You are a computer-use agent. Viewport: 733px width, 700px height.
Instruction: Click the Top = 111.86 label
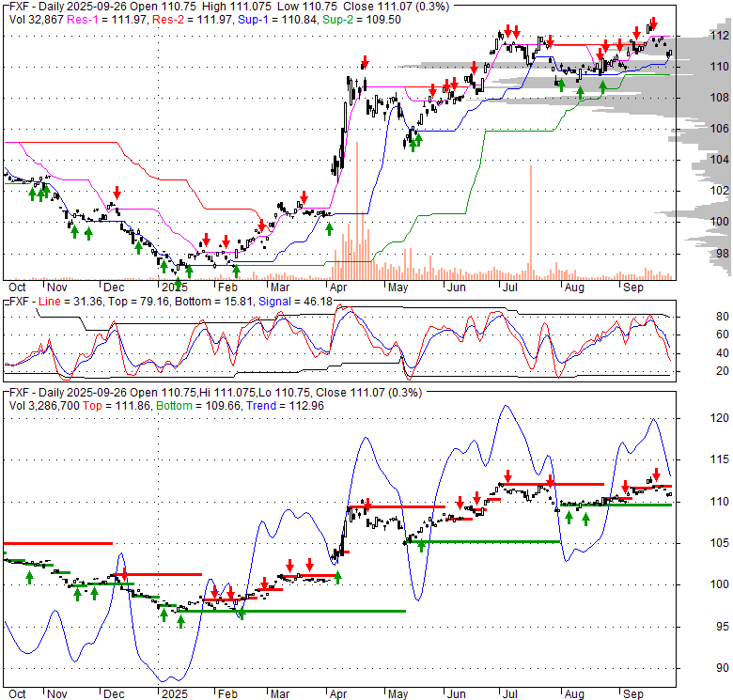click(117, 406)
